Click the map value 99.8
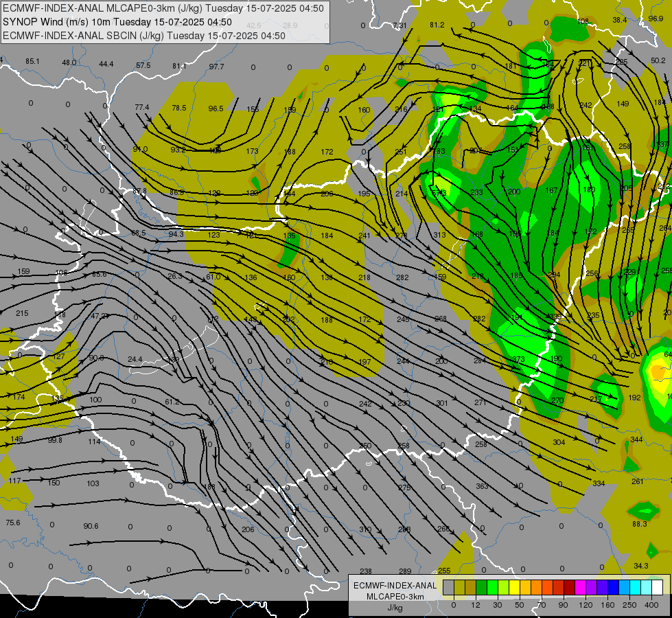Viewport: 672px width, 618px height. tap(55, 440)
